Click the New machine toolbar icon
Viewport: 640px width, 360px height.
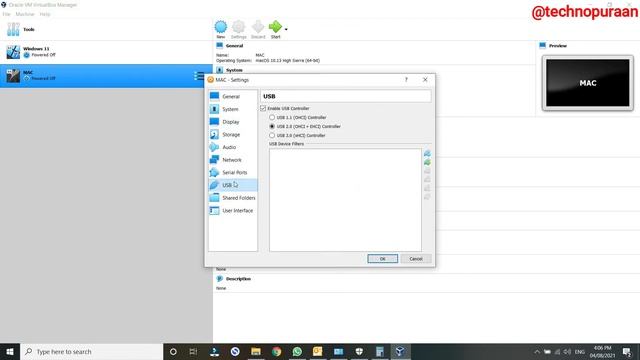(x=221, y=30)
